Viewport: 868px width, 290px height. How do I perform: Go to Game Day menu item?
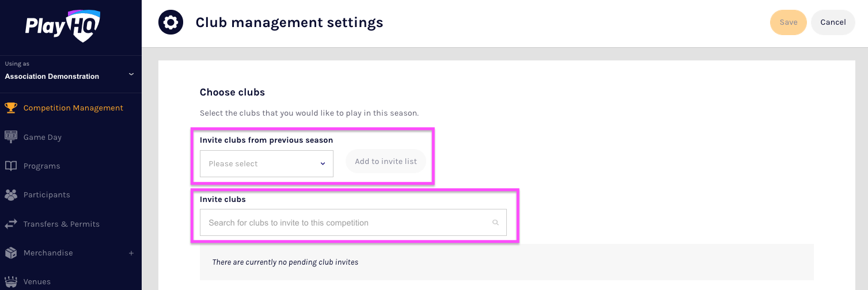(x=43, y=137)
